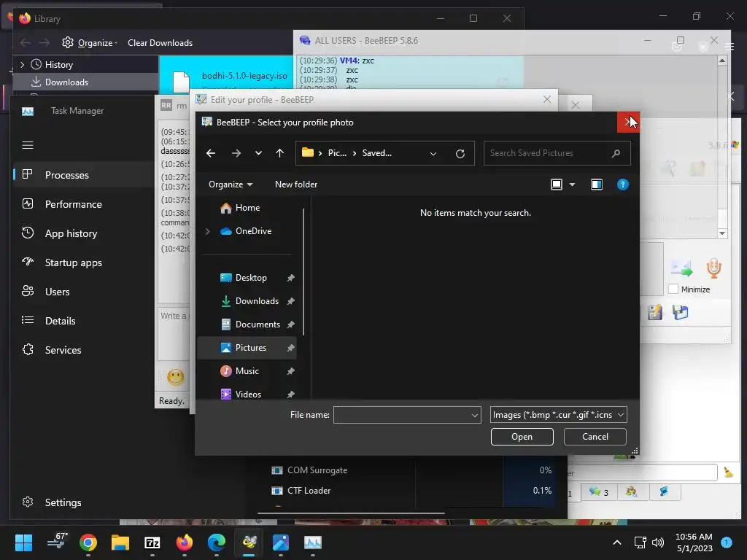
Task: Click the Search Saved Pictures field
Action: click(x=557, y=153)
